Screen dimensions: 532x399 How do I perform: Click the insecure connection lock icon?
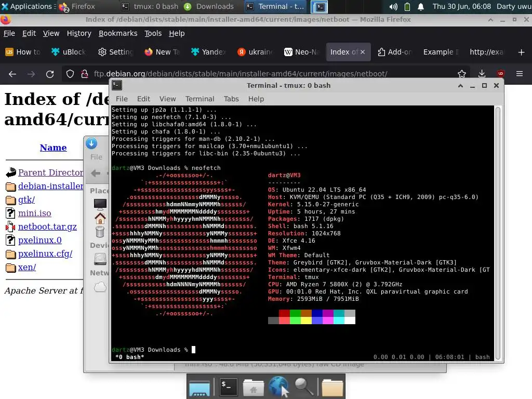coord(85,74)
